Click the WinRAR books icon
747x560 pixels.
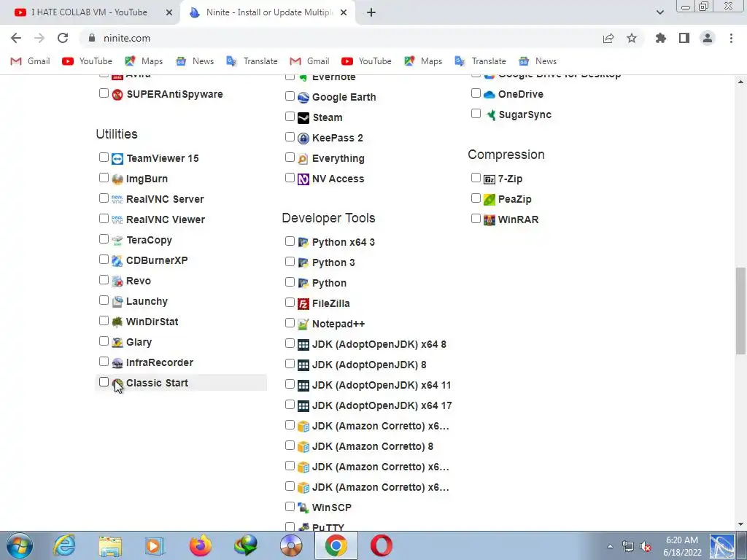pos(489,220)
